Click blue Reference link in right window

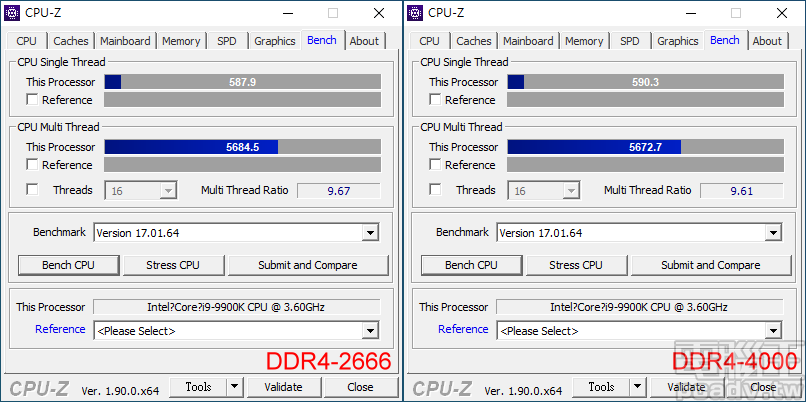click(463, 329)
